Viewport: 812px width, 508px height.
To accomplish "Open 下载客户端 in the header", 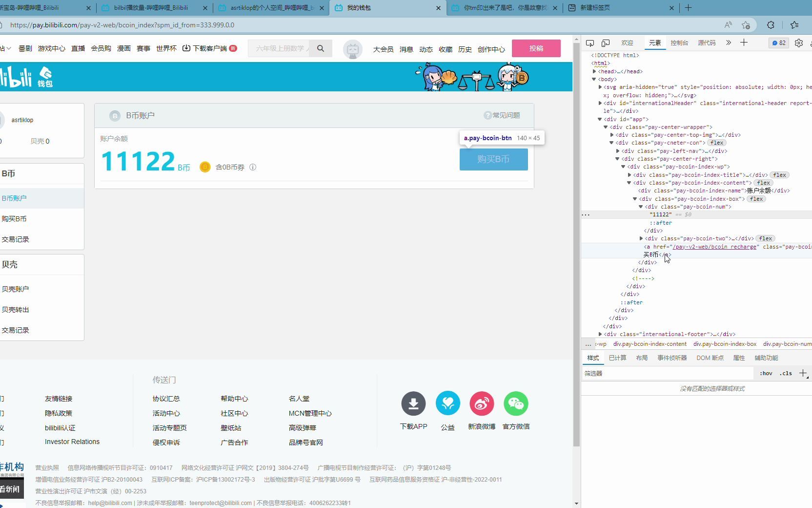I will tap(209, 48).
